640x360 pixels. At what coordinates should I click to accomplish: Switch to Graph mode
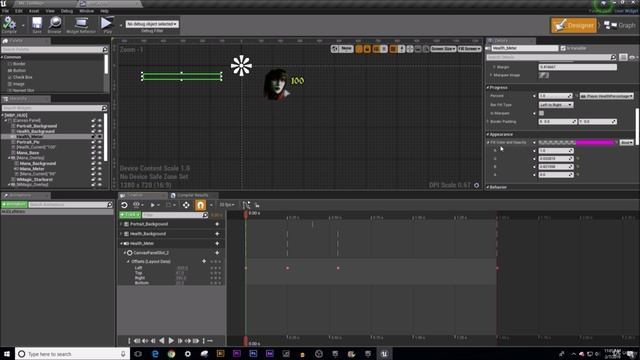point(620,25)
